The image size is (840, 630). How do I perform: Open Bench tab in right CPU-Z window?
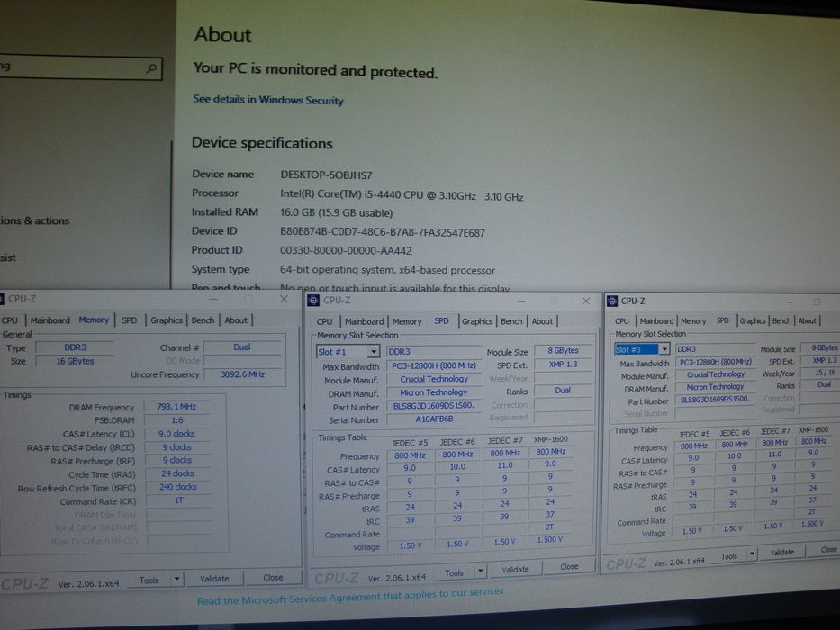coord(781,320)
